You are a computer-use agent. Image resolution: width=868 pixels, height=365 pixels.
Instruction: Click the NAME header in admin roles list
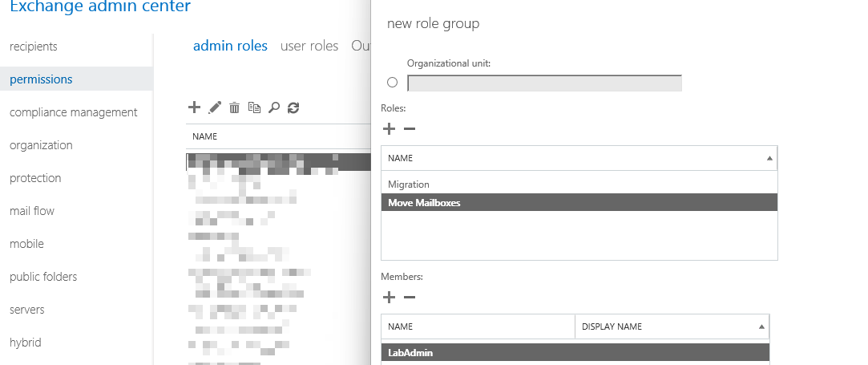[x=205, y=136]
